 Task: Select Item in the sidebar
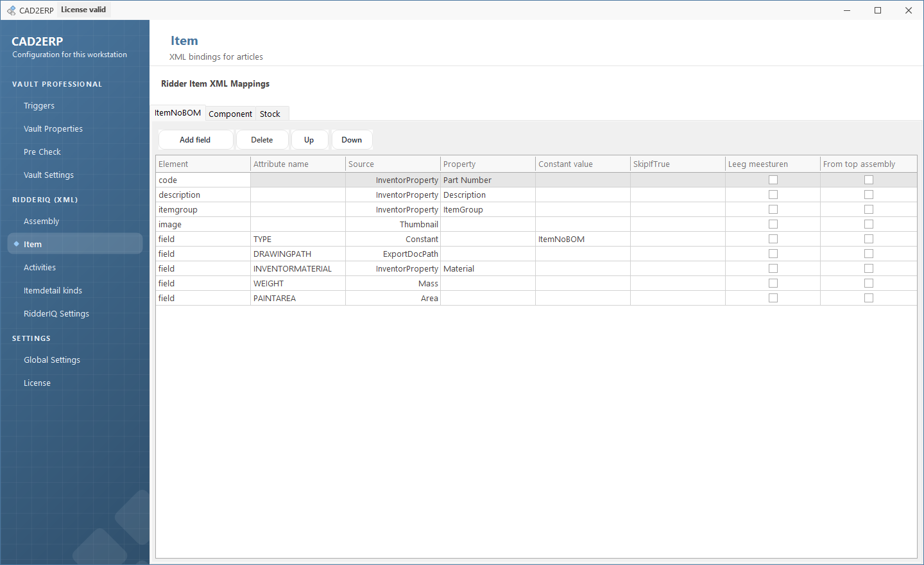[75, 244]
